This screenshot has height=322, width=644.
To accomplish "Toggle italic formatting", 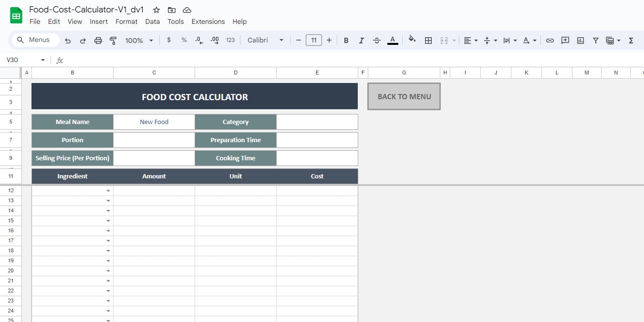I will click(362, 41).
